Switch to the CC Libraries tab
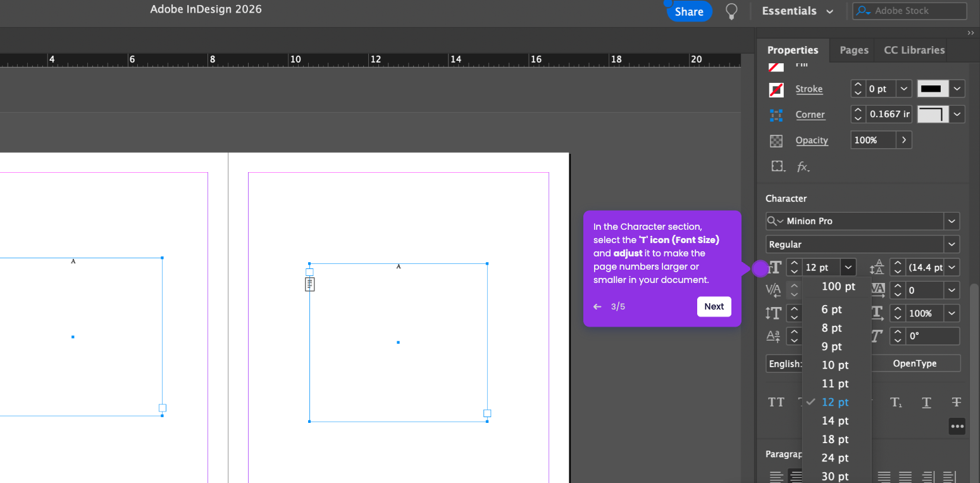The height and width of the screenshot is (483, 980). [914, 50]
